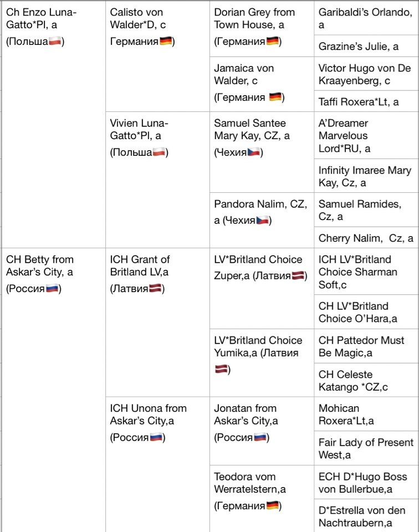Click the Czech flag under Samuel Santee Mary Kay
This screenshot has width=419, height=532.
pos(254,153)
